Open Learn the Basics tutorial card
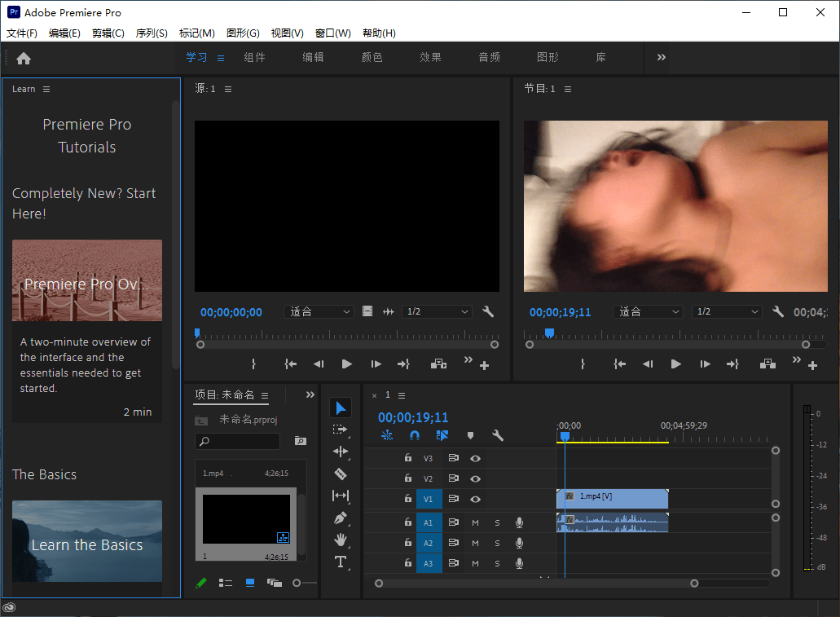The width and height of the screenshot is (840, 617). (87, 541)
